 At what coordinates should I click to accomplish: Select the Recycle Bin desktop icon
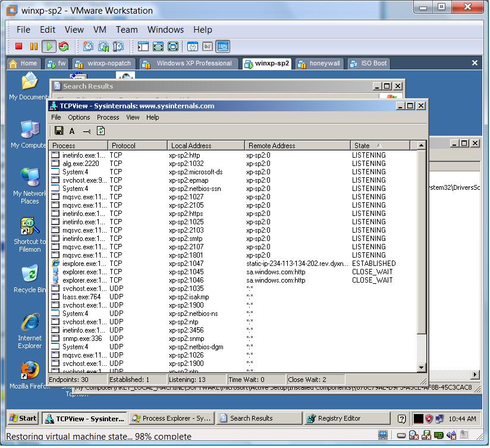coord(29,279)
